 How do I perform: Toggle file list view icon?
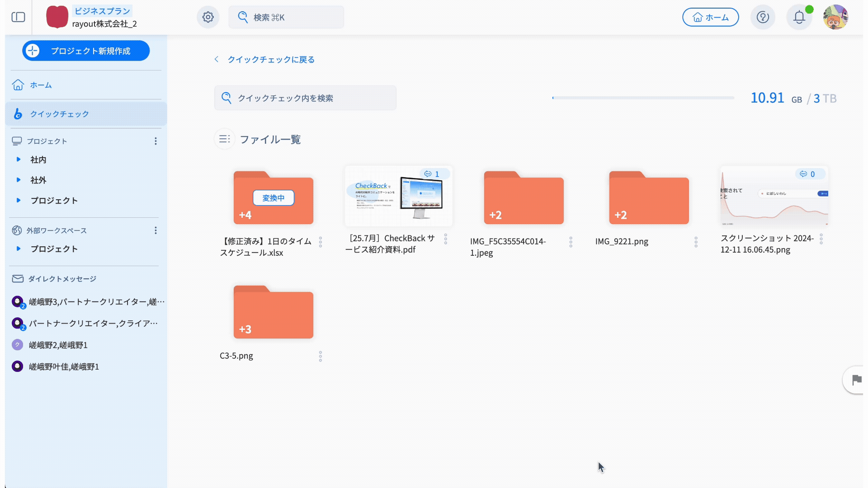[225, 139]
